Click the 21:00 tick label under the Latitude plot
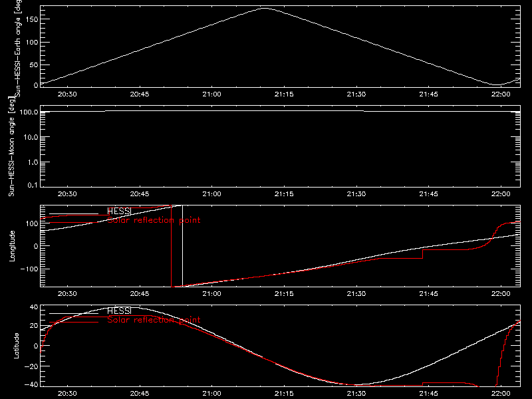 coord(211,394)
